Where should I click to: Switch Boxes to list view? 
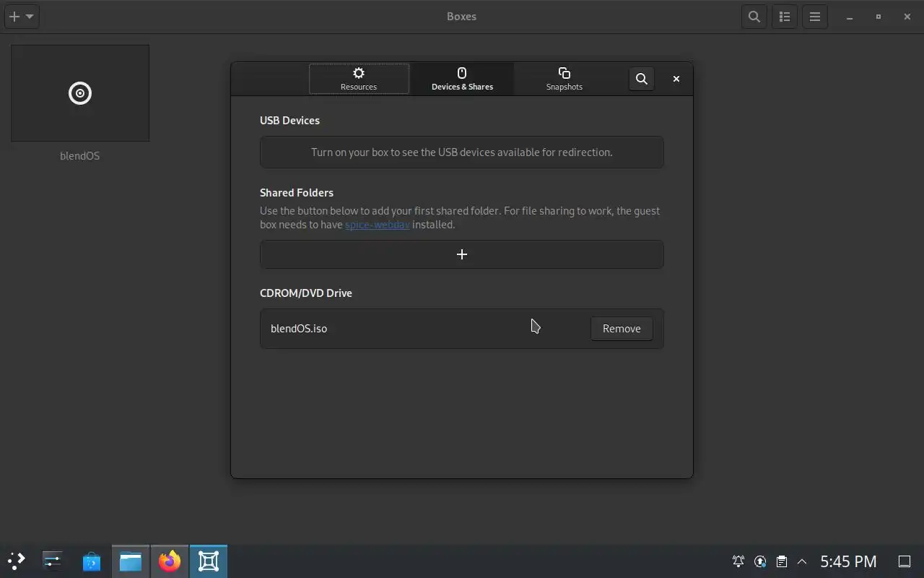coord(785,17)
